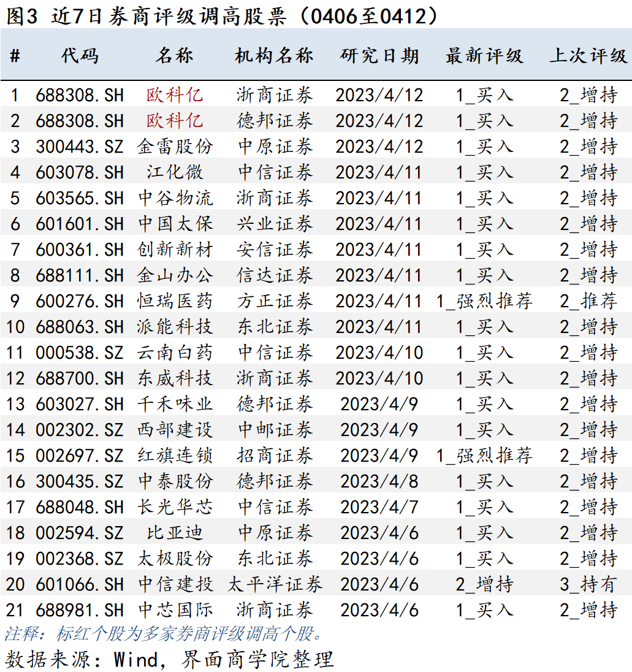Image resolution: width=632 pixels, height=672 pixels.
Task: Click code 002368.SZ
Action: point(80,559)
